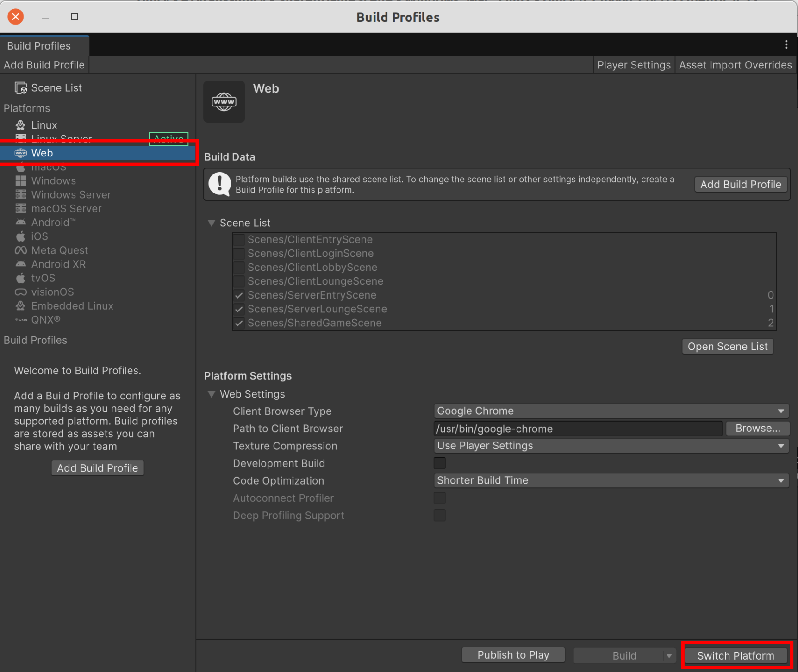The height and width of the screenshot is (672, 798).
Task: Enable Scenes/ClientLoginScene in the scene list
Action: [238, 253]
